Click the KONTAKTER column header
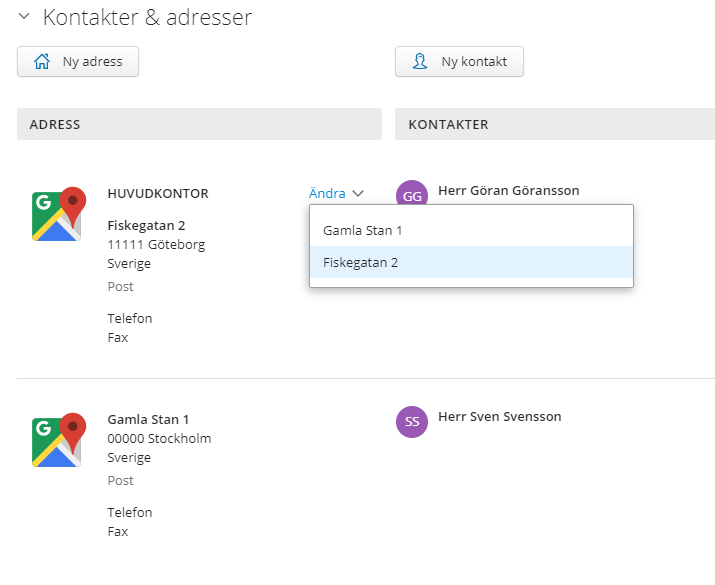 [554, 124]
